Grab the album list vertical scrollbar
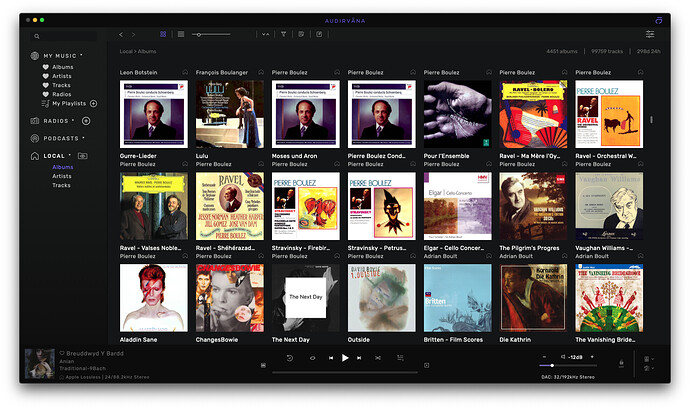This screenshot has width=690, height=409. (x=651, y=120)
